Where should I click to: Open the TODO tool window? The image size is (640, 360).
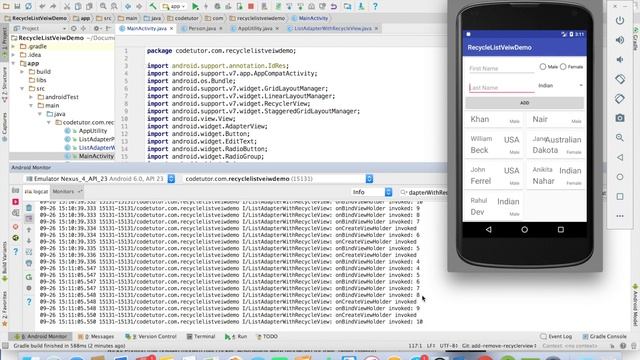(267, 336)
